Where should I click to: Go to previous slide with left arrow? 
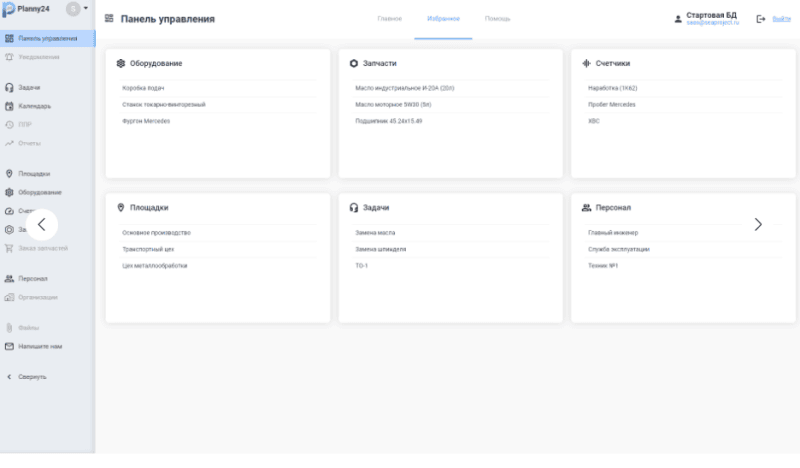click(x=41, y=224)
